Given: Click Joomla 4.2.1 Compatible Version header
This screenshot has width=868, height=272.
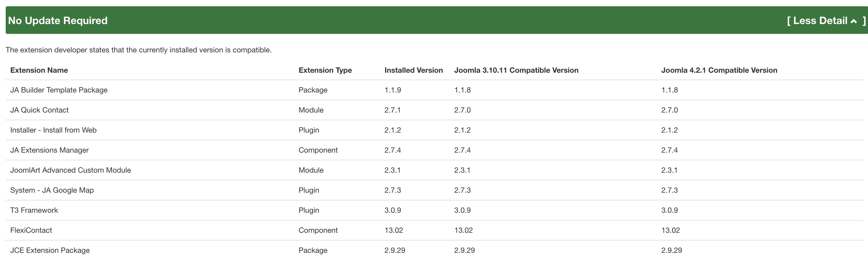Looking at the screenshot, I should [719, 70].
